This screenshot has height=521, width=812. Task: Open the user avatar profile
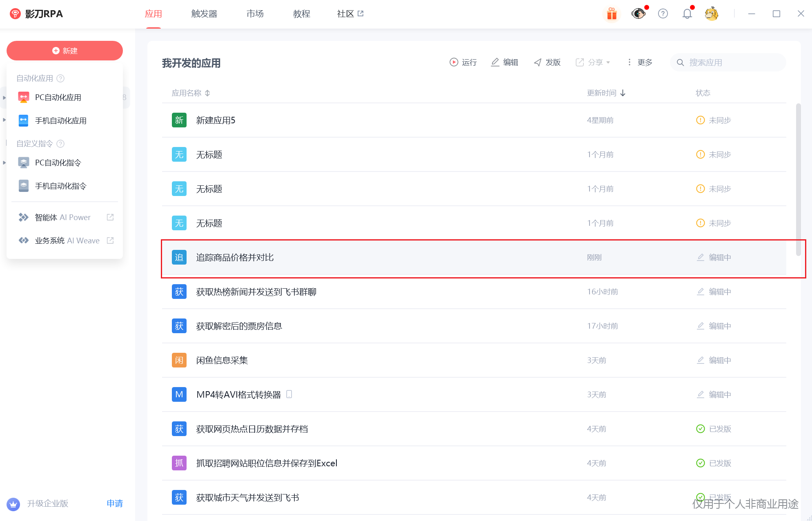[x=711, y=14]
